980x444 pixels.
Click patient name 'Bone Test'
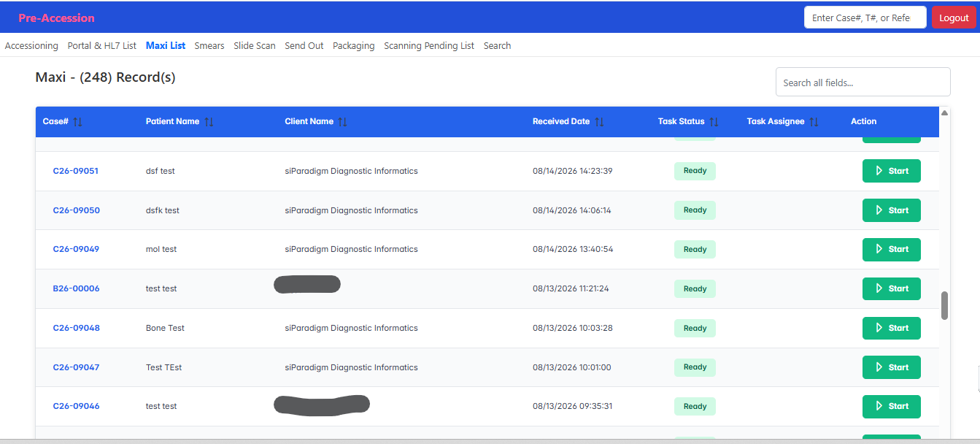165,328
